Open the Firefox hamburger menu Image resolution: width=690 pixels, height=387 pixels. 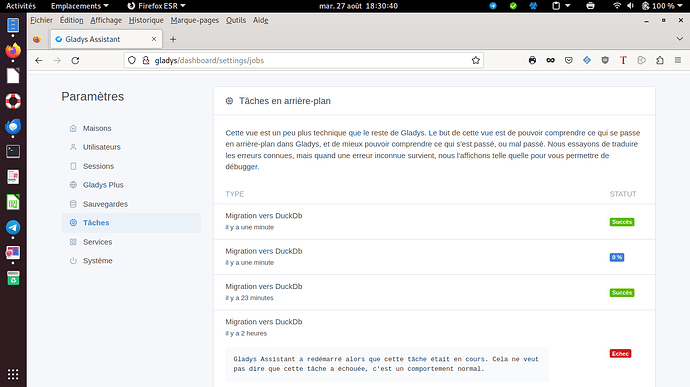pyautogui.click(x=678, y=60)
